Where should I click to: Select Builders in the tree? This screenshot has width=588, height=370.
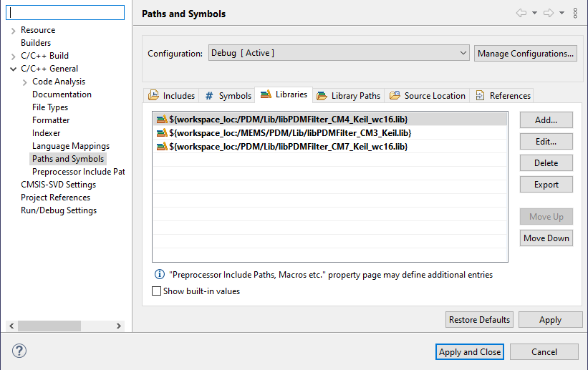[36, 43]
